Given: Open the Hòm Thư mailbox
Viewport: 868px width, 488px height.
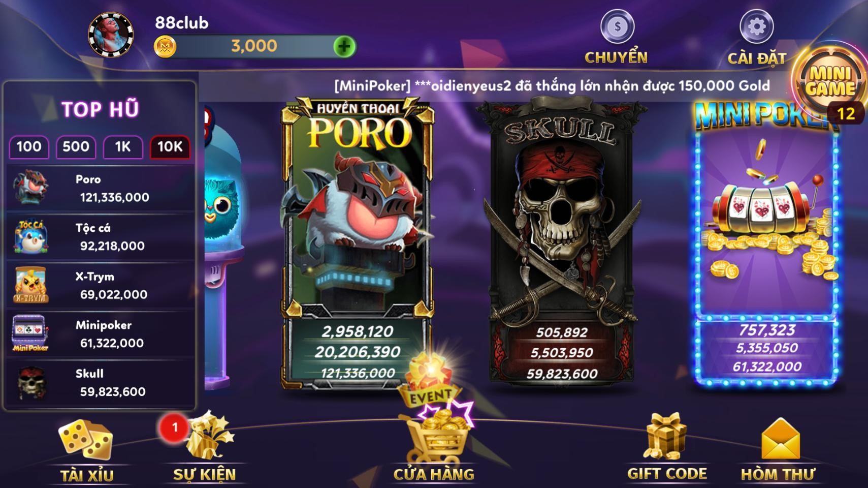Looking at the screenshot, I should pyautogui.click(x=781, y=439).
